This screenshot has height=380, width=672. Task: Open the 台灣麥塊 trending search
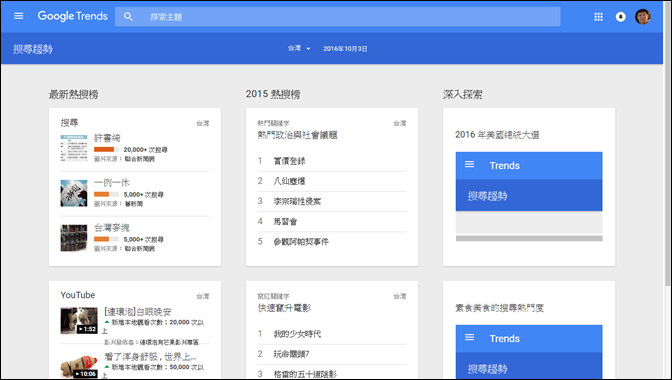pyautogui.click(x=111, y=227)
